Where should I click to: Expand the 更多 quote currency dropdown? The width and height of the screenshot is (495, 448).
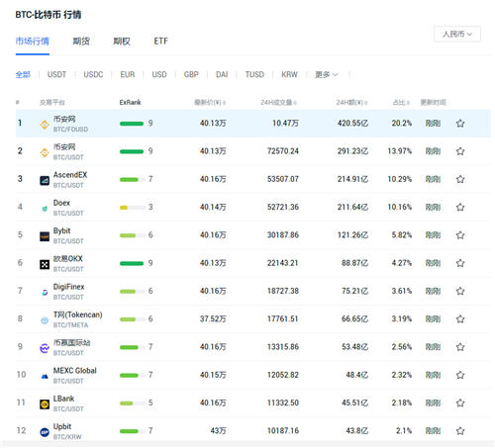click(x=327, y=74)
